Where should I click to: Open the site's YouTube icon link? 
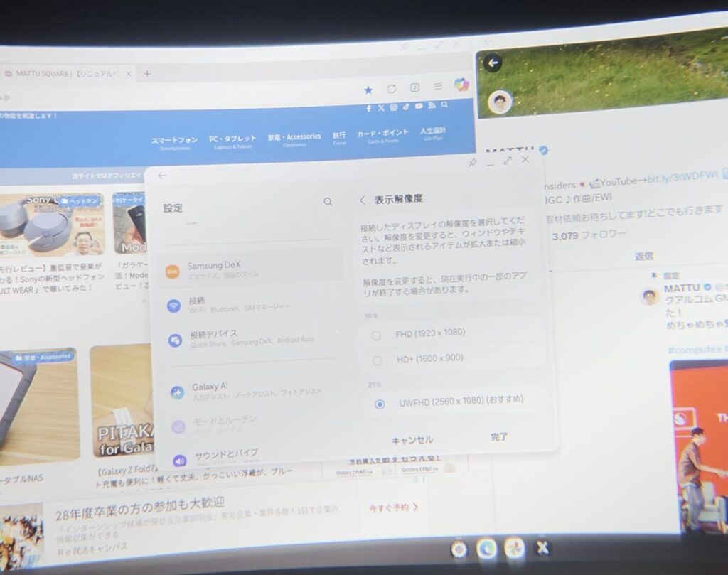point(419,107)
